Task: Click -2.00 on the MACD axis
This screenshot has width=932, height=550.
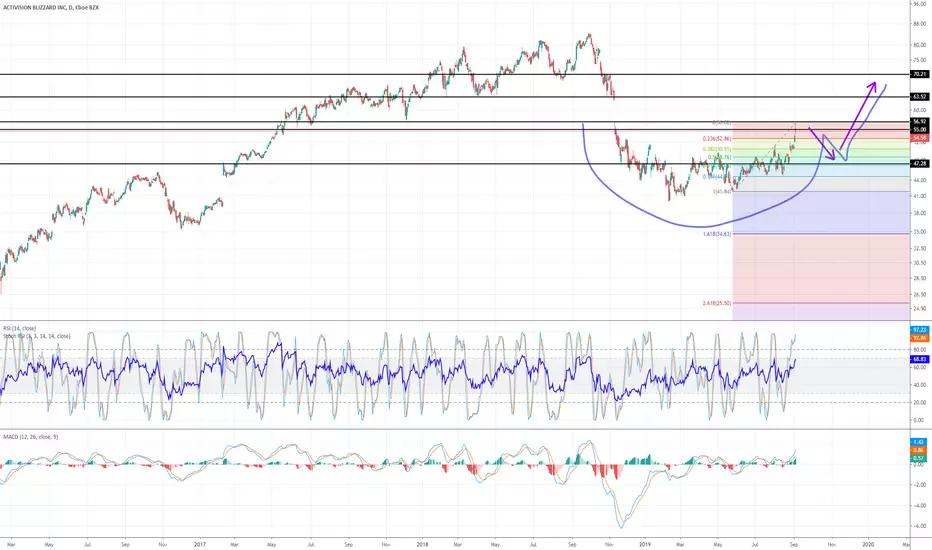Action: tap(920, 485)
